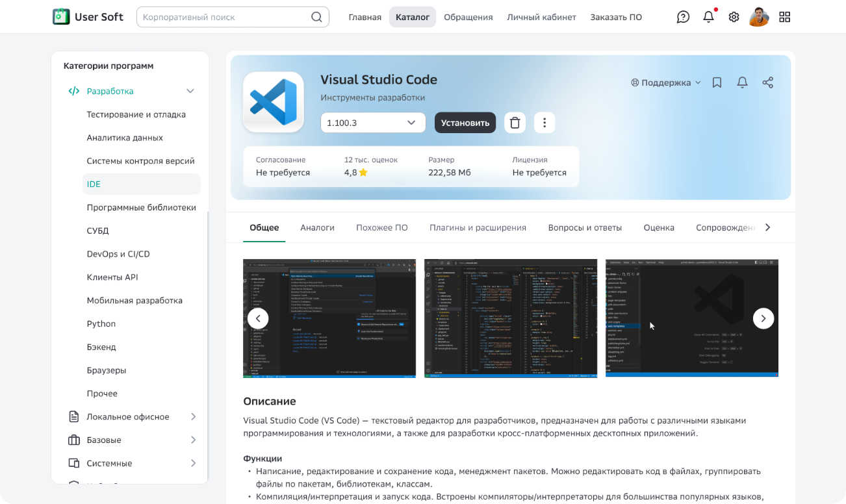Select Системы контроля версий in sidebar

click(140, 161)
